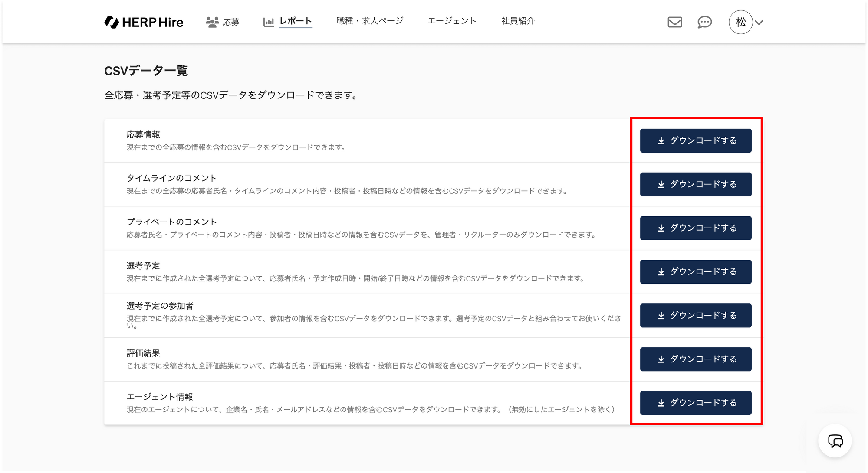Screen dimensions: 868x473
Task: Go to the エージェント menu
Action: (x=452, y=21)
